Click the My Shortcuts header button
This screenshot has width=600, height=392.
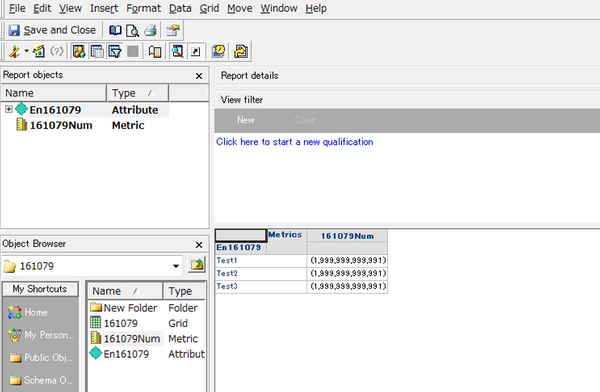click(40, 289)
